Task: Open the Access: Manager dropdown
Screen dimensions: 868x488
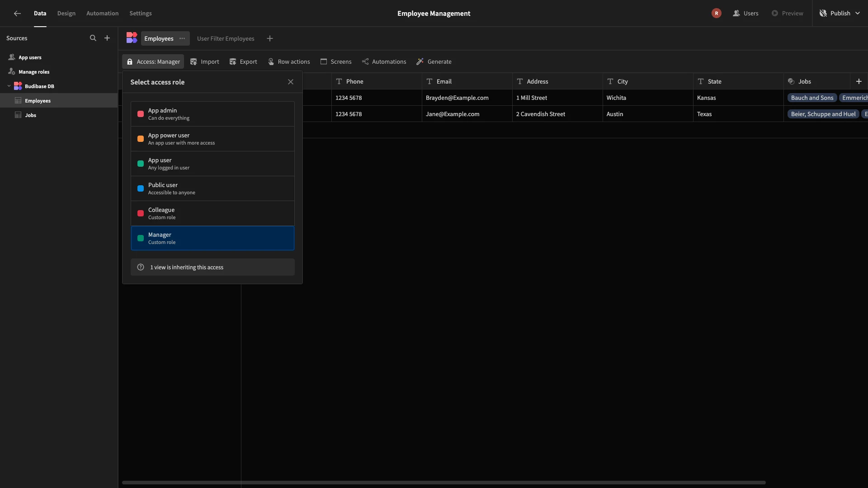Action: [x=153, y=61]
